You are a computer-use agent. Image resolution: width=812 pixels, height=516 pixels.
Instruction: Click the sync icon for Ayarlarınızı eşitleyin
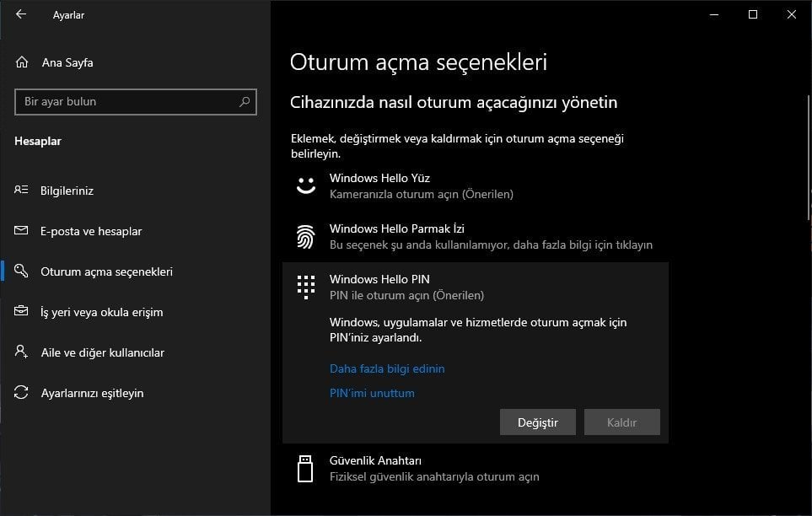click(21, 392)
